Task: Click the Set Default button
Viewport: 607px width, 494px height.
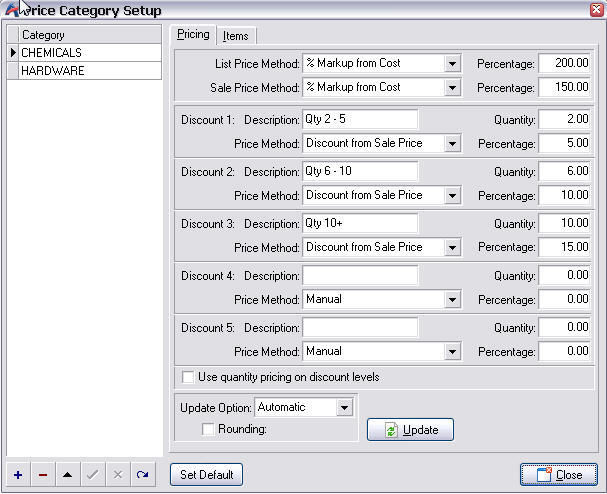Action: point(206,475)
